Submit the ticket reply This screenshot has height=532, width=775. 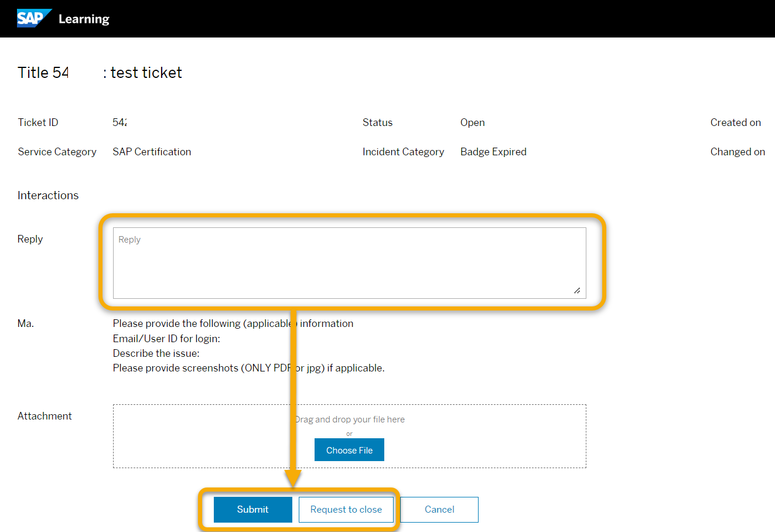coord(252,509)
